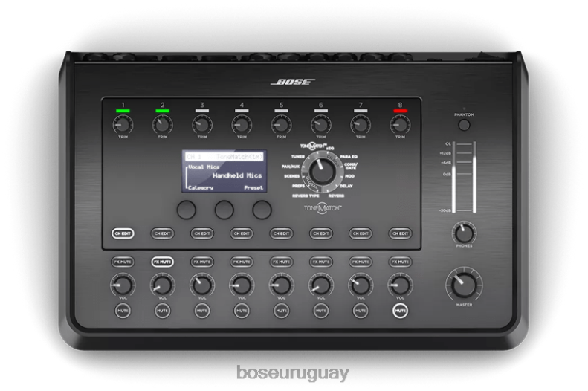The image size is (588, 391).
Task: Click channel 7 VOL knob
Action: pyautogui.click(x=361, y=285)
